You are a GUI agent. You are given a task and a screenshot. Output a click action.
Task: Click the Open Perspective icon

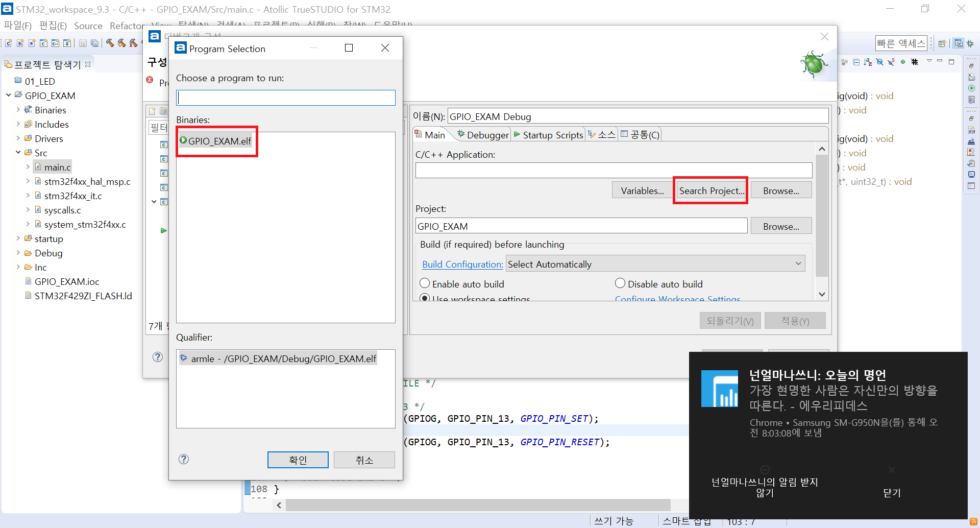point(942,43)
